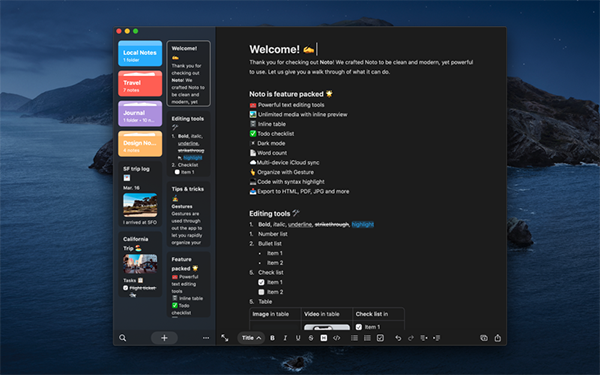Undo the last edit
Viewport: 600px width, 375px height.
[x=398, y=338]
